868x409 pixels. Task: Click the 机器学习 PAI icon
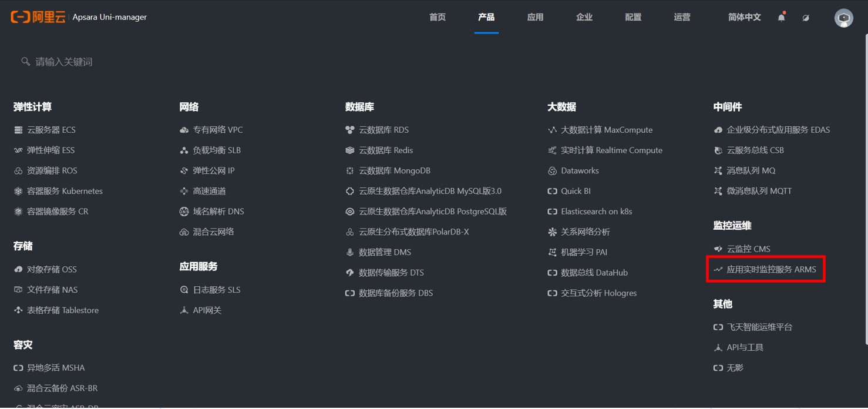552,252
